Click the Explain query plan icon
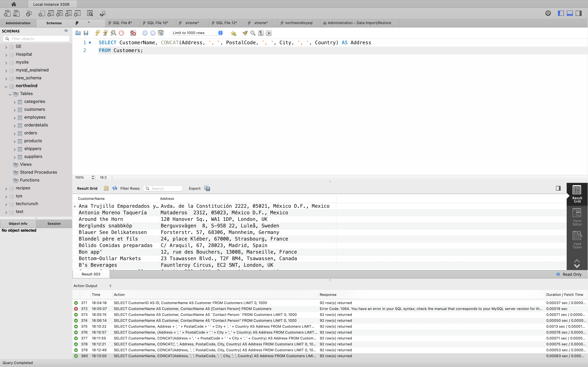 (x=113, y=33)
